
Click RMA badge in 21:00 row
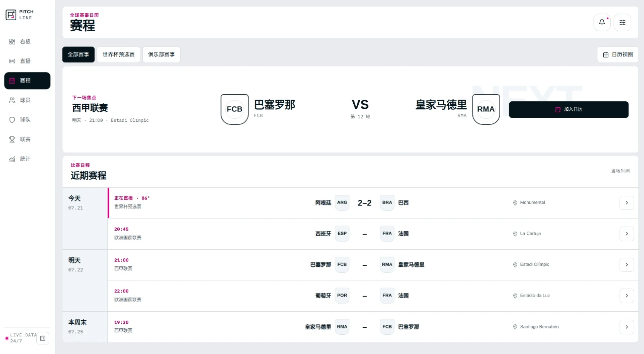[x=387, y=264]
